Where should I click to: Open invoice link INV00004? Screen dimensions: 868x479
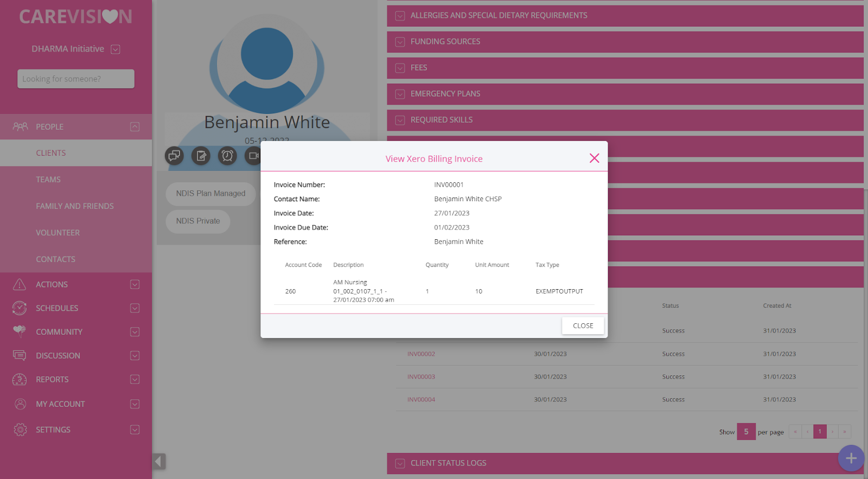[x=421, y=399]
